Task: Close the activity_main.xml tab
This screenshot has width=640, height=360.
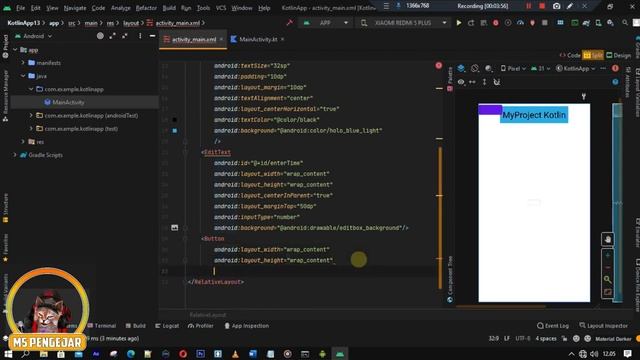Action: coord(222,39)
